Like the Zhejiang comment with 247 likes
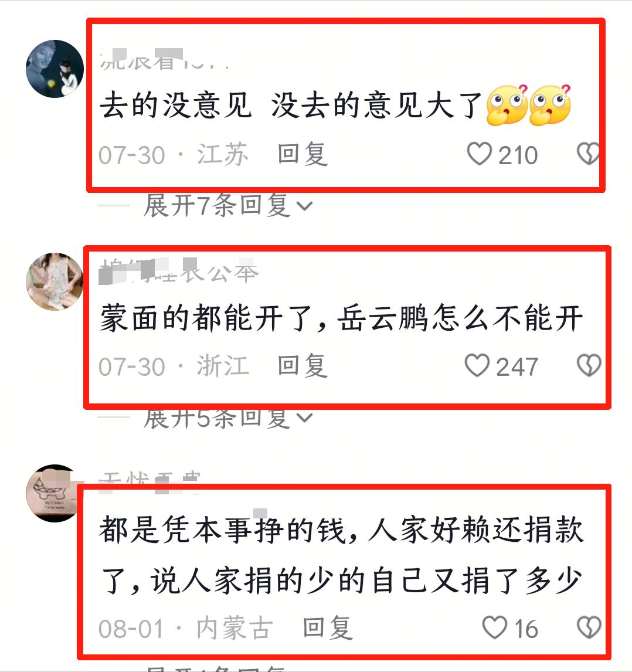Viewport: 632px width, 672px height. [x=477, y=365]
